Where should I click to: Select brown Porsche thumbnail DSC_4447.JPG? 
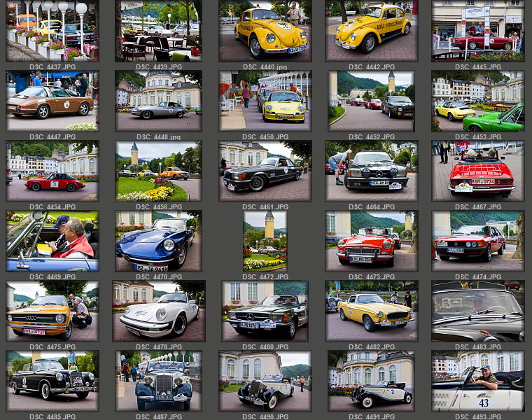52,101
